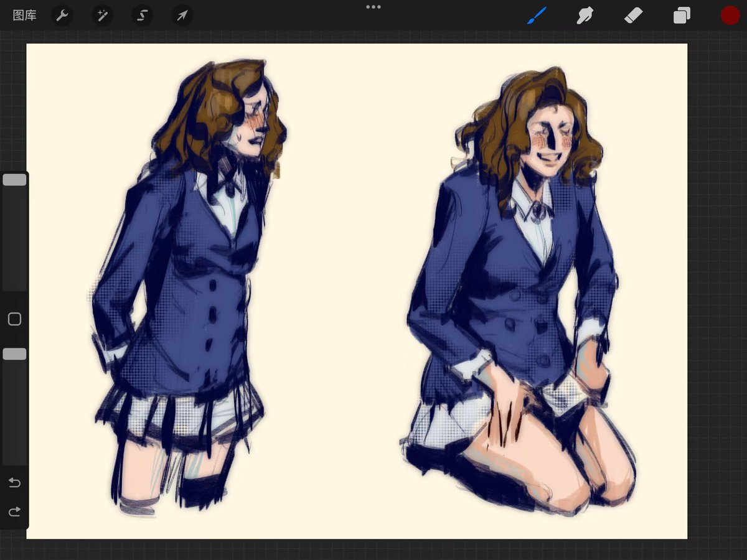
Task: Reveal interface options via top ellipsis
Action: pos(374,7)
